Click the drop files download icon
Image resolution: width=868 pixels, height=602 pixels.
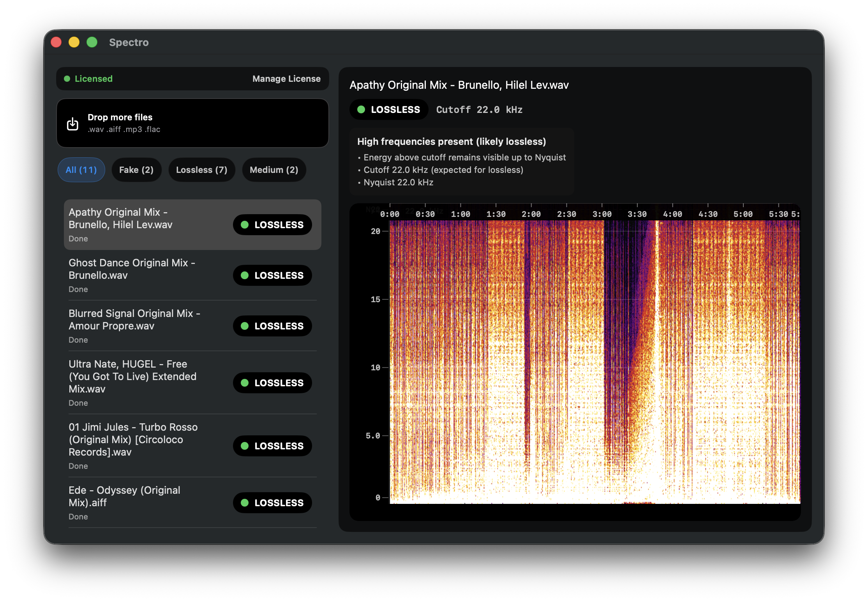click(72, 124)
